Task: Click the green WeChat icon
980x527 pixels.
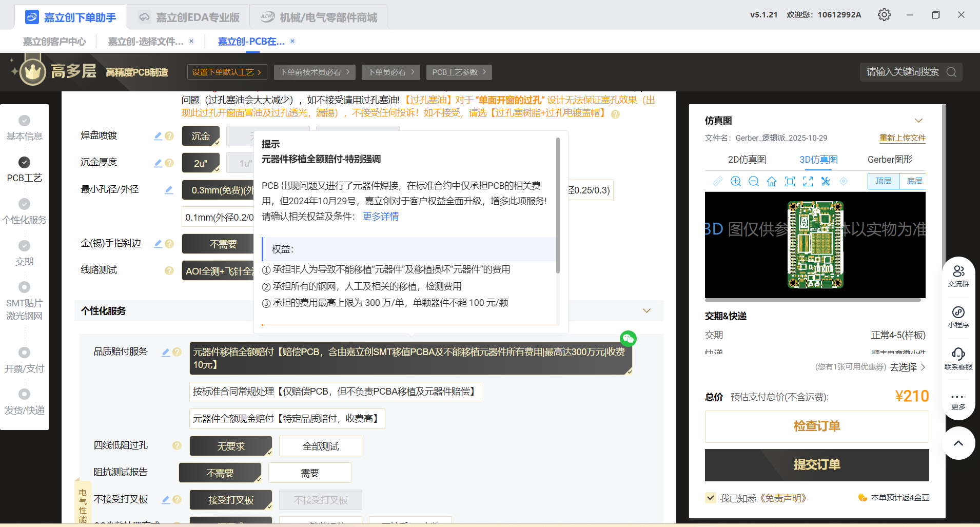Action: 628,338
